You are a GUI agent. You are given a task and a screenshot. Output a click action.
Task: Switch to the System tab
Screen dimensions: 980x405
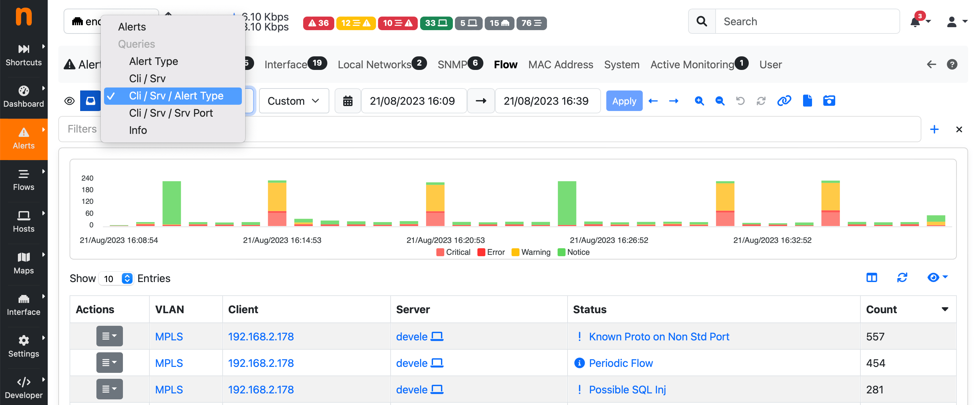pos(622,64)
